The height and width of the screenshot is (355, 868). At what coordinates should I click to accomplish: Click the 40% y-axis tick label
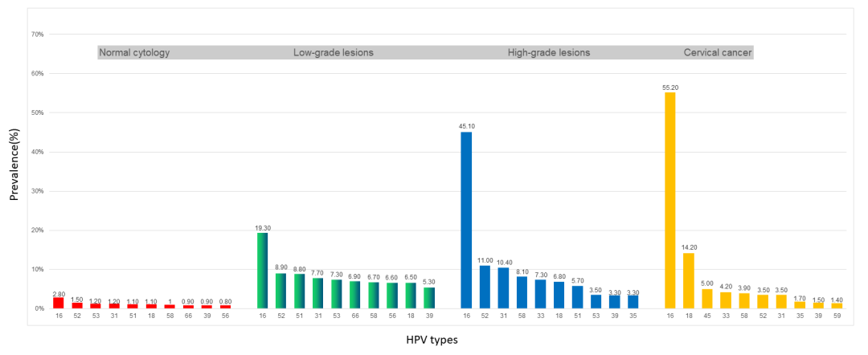pos(38,152)
